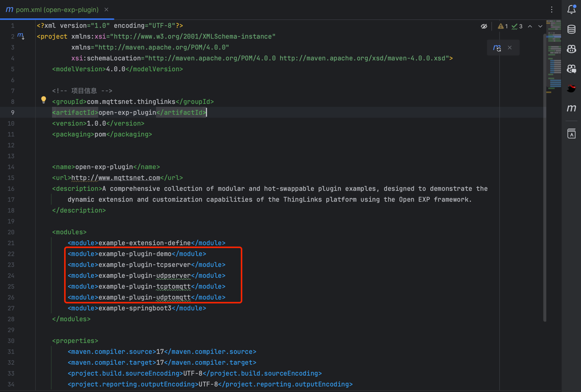Viewport: 581px width, 392px height.
Task: Click the editor vertical scrollbar
Action: coord(545,178)
